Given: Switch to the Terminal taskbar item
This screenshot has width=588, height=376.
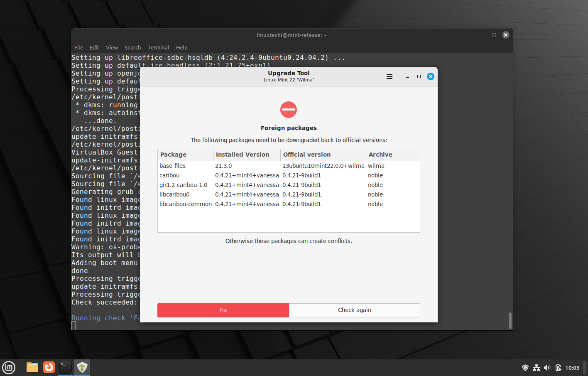Looking at the screenshot, I should 66,367.
